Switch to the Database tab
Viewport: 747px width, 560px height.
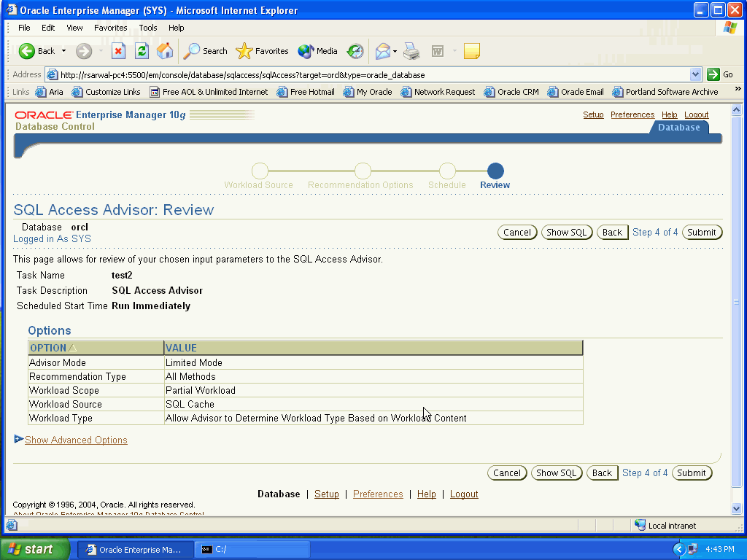pyautogui.click(x=678, y=128)
